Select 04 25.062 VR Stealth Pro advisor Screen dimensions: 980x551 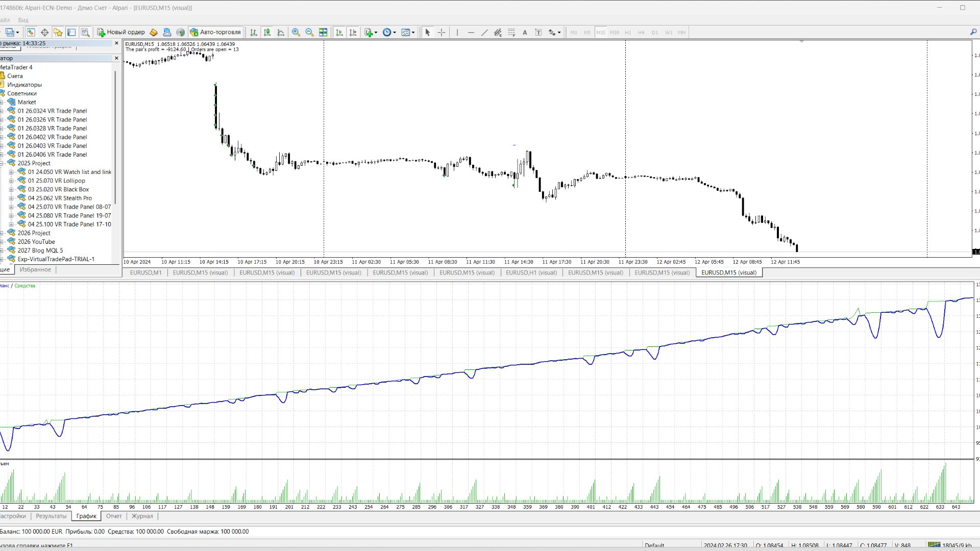point(60,198)
